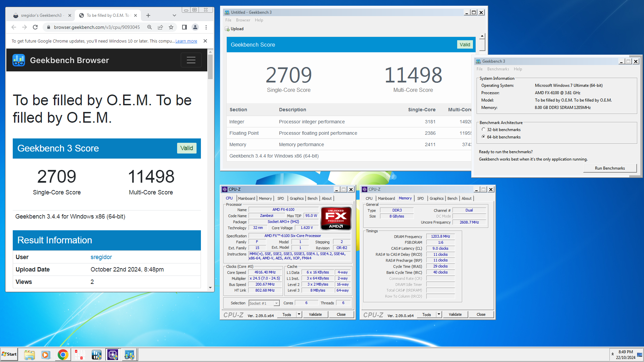The height and width of the screenshot is (362, 644).
Task: Click Close button in left CPU-Z window
Action: point(341,314)
